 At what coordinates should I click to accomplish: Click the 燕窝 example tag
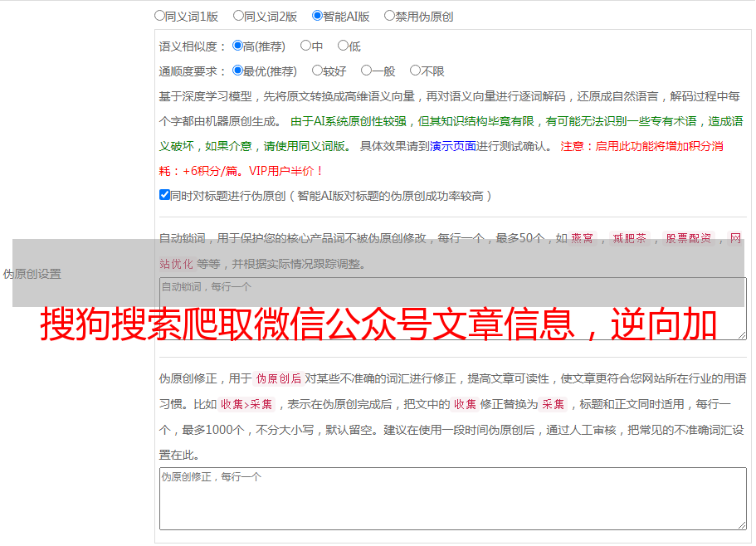[582, 238]
